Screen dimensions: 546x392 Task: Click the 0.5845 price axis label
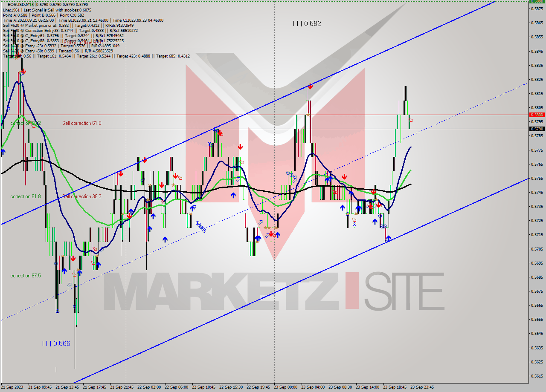pos(538,51)
